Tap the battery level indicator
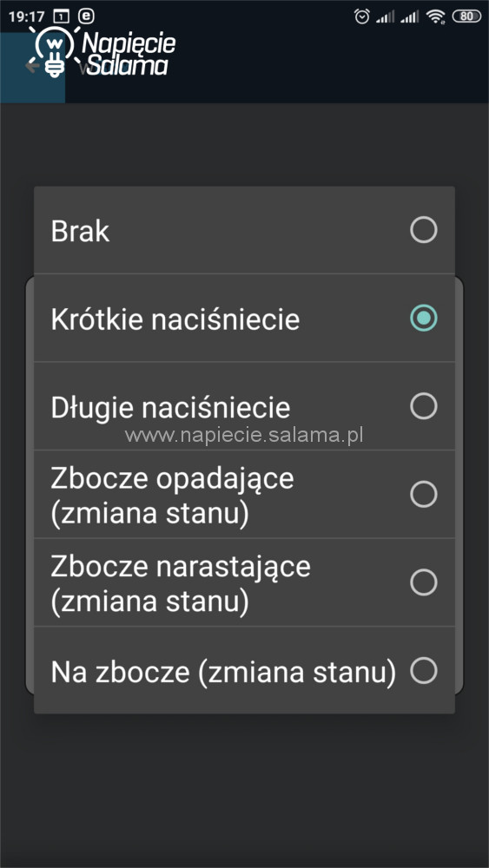The width and height of the screenshot is (489, 868). click(x=466, y=16)
